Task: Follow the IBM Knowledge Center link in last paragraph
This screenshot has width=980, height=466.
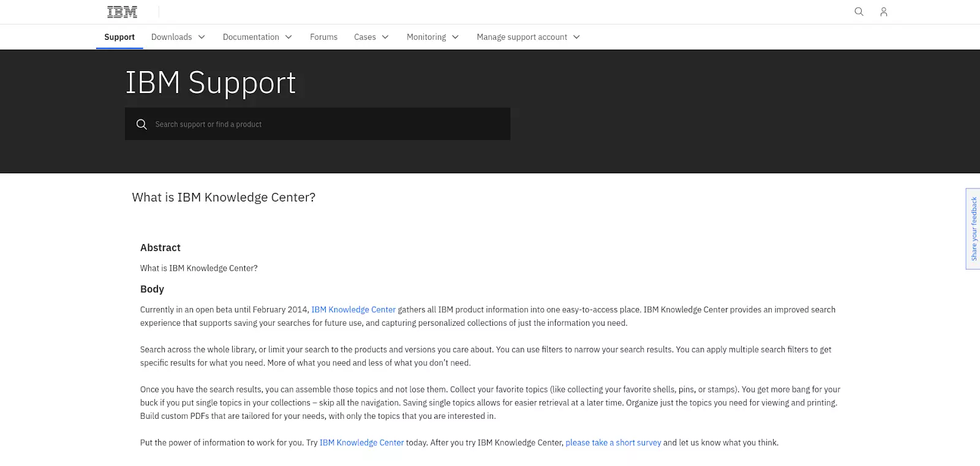Action: click(x=361, y=443)
